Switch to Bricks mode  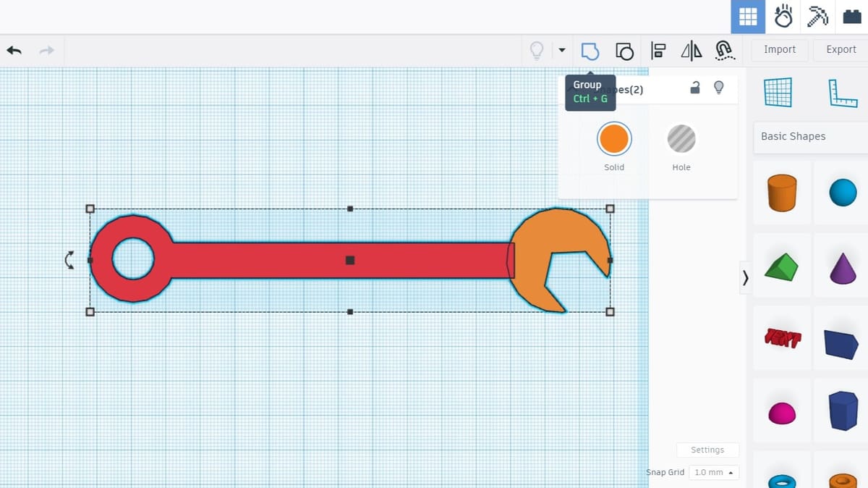point(852,17)
